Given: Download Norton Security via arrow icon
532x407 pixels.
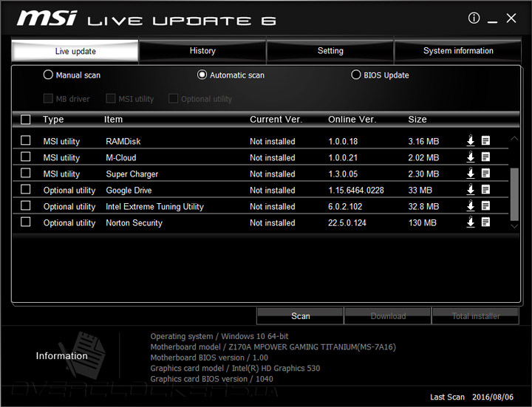Looking at the screenshot, I should (x=471, y=222).
